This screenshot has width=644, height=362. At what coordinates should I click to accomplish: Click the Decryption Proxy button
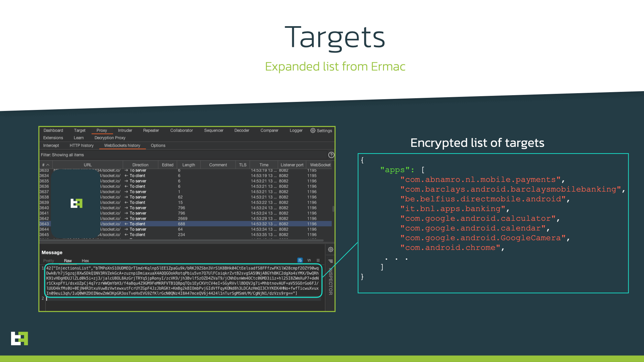click(x=110, y=137)
